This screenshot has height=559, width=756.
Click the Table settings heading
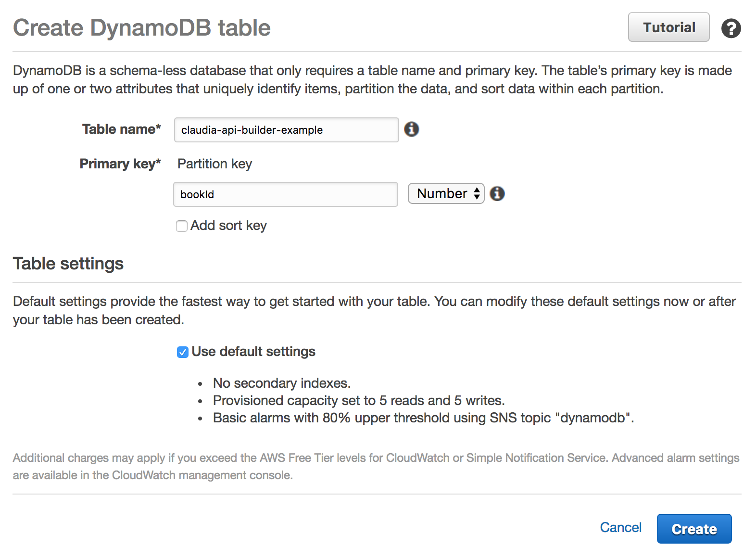pos(68,264)
